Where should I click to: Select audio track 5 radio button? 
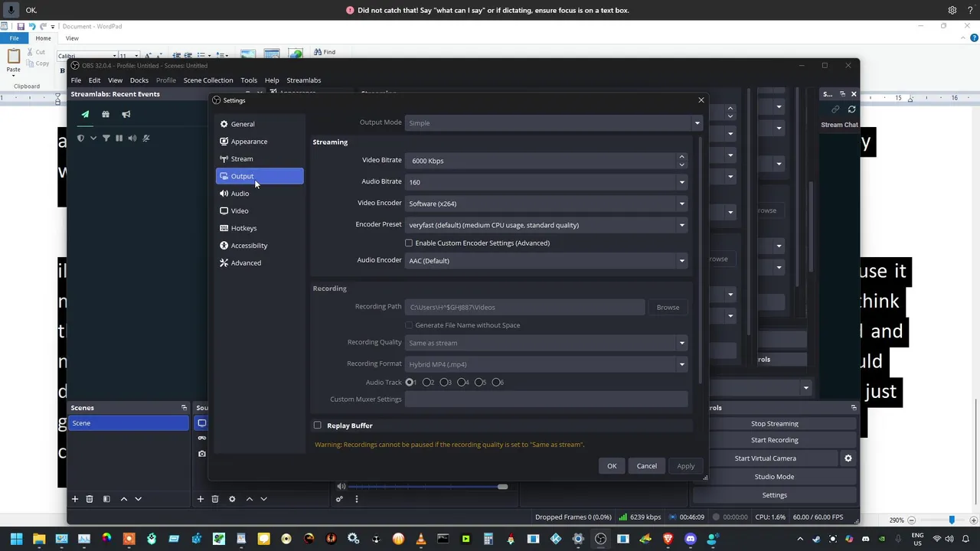coord(479,382)
